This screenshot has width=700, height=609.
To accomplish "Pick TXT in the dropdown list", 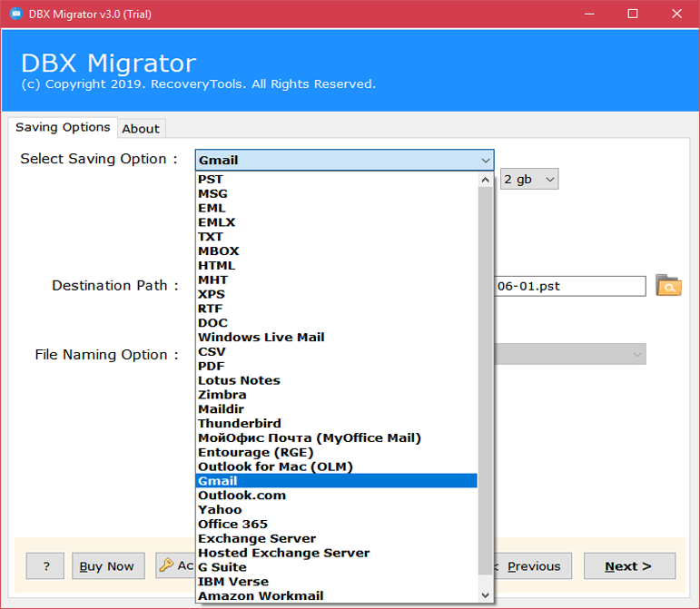I will pos(337,237).
